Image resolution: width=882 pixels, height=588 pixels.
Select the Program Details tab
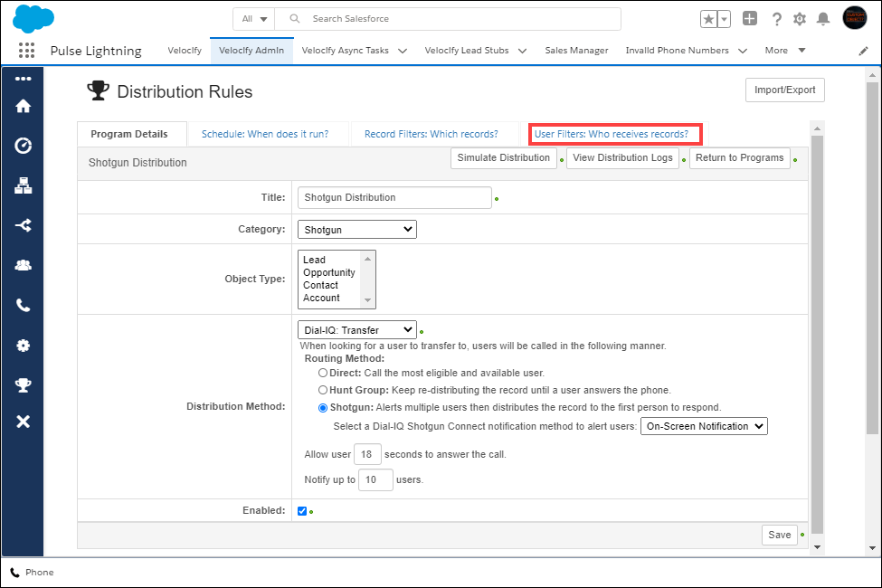point(129,134)
